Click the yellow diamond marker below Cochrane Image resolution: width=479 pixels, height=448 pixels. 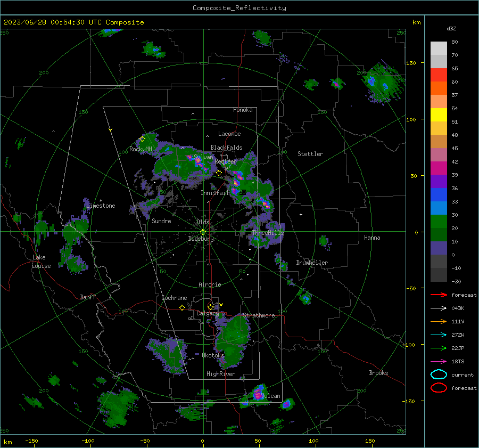(182, 307)
